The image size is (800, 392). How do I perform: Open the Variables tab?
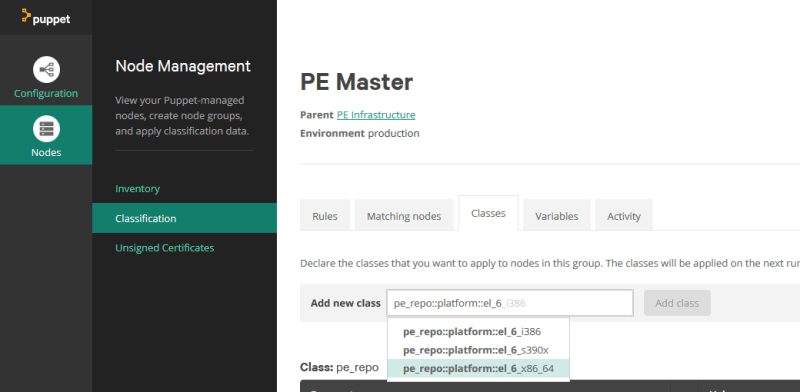click(x=557, y=215)
